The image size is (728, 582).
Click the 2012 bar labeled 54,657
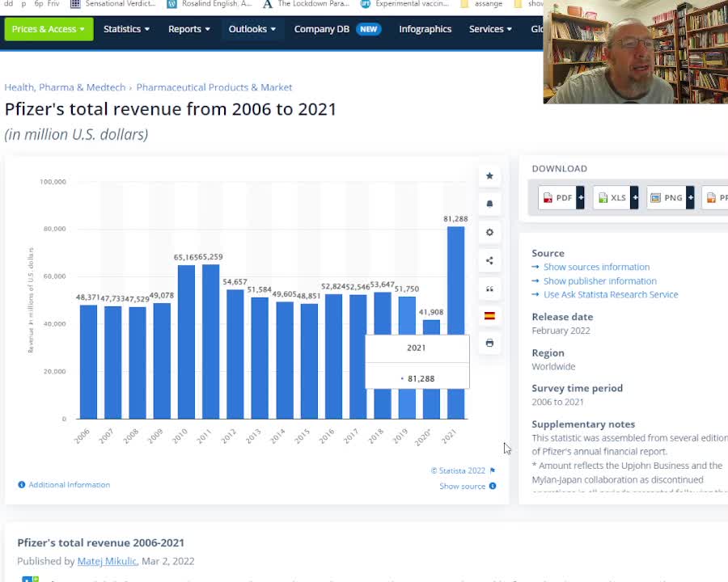pos(235,354)
